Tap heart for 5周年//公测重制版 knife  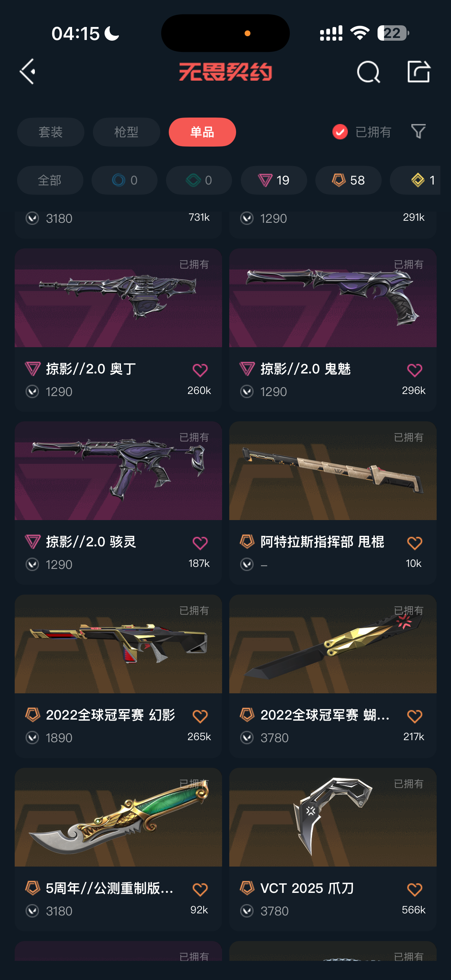coord(200,889)
